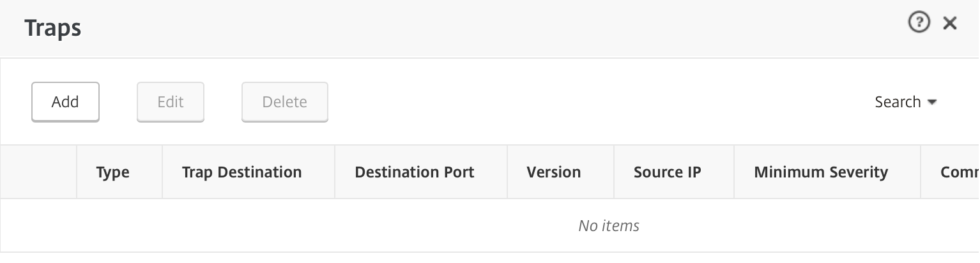Click the Traps panel title

click(x=52, y=28)
